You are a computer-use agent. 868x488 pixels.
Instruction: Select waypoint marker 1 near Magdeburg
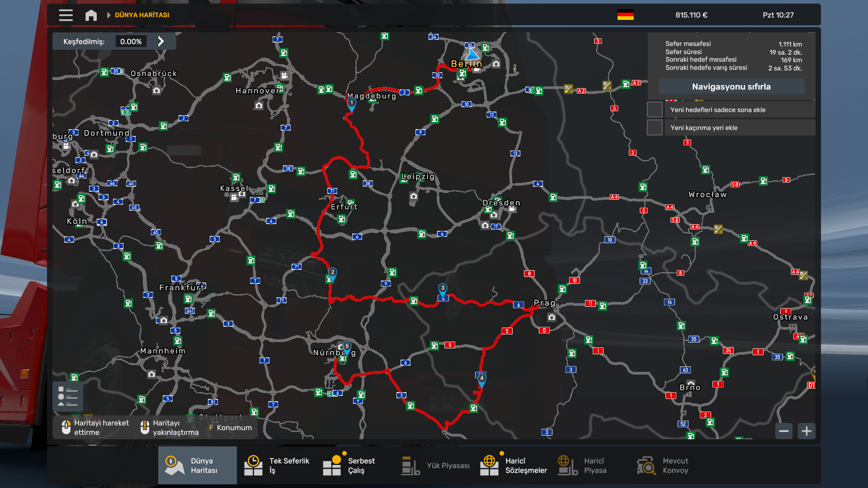pos(351,103)
